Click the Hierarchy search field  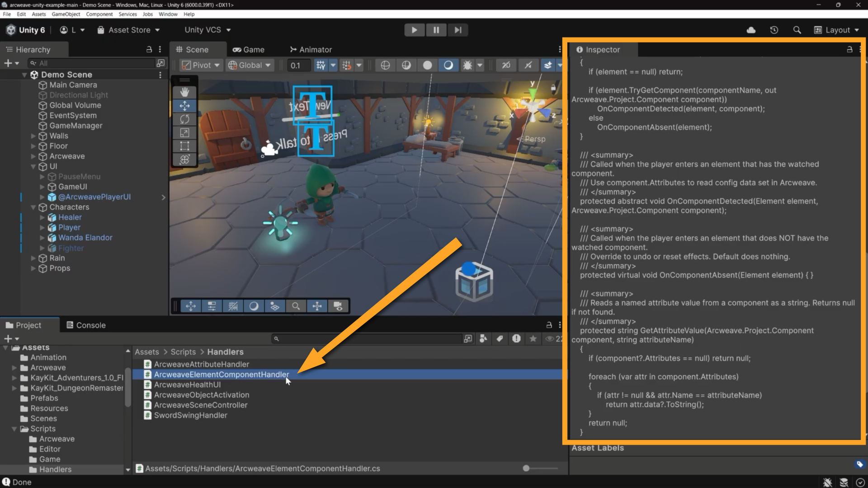point(92,63)
